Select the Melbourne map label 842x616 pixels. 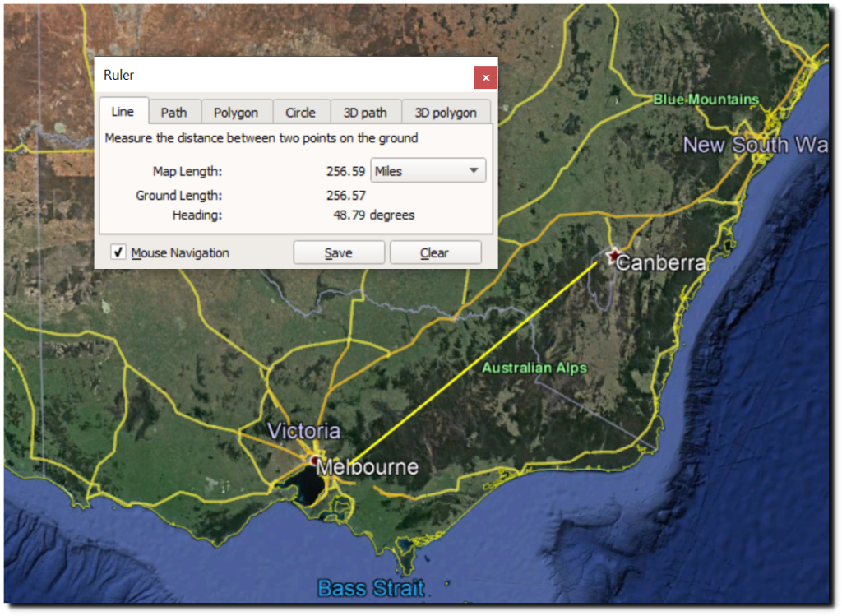pos(368,467)
